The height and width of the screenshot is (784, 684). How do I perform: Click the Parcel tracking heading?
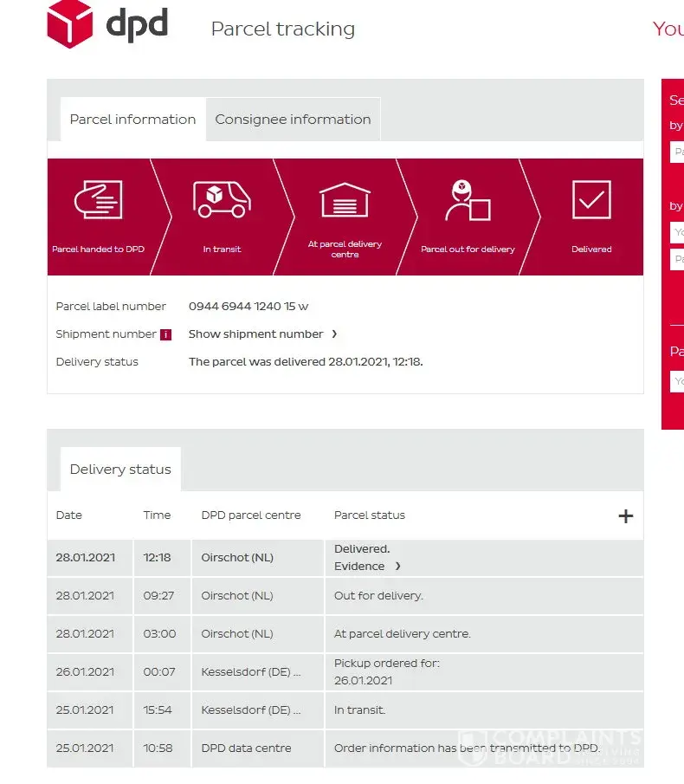tap(283, 29)
